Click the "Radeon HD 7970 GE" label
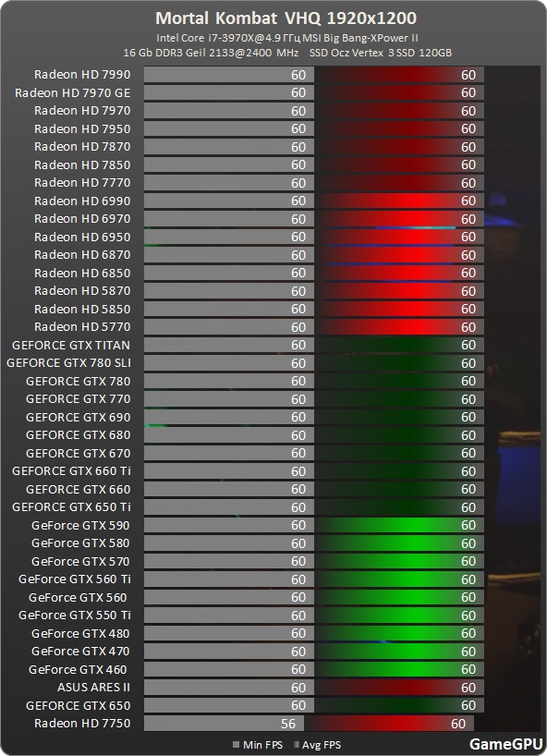Screen dimensions: 547x756 pos(73,92)
